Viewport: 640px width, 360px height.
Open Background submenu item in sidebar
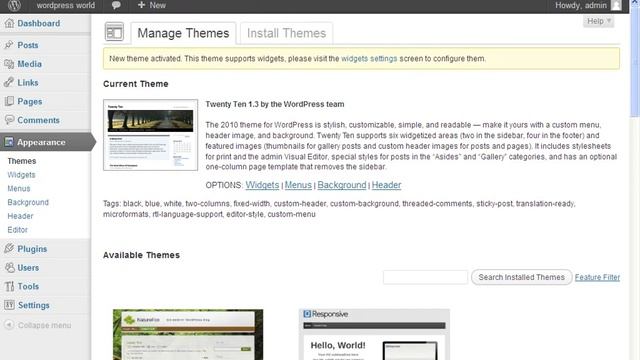coord(28,202)
